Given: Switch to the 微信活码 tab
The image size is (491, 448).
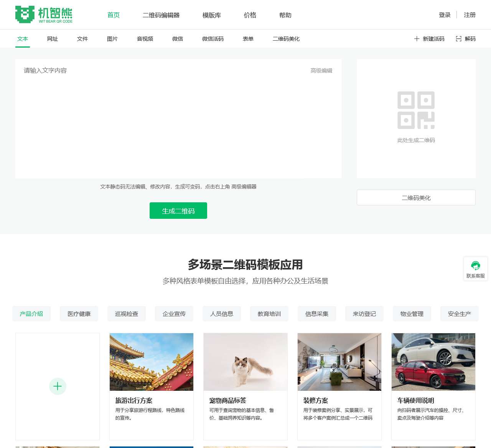Looking at the screenshot, I should pos(212,39).
